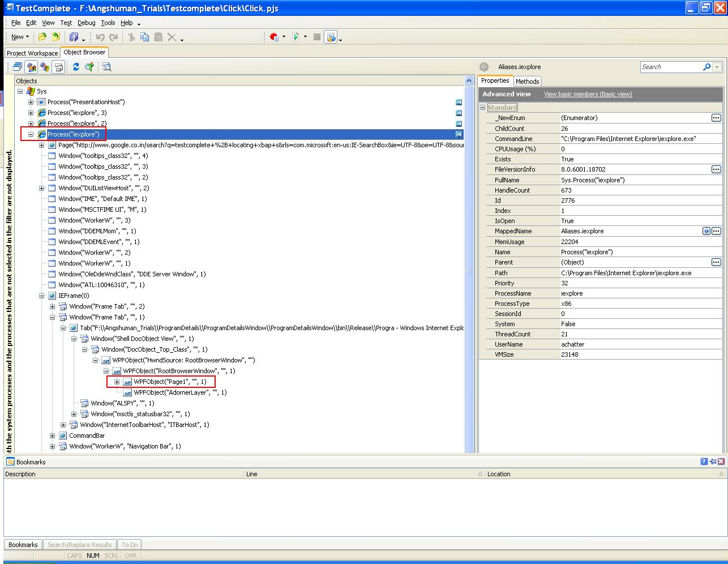
Task: Open the Debug menu
Action: pos(86,23)
